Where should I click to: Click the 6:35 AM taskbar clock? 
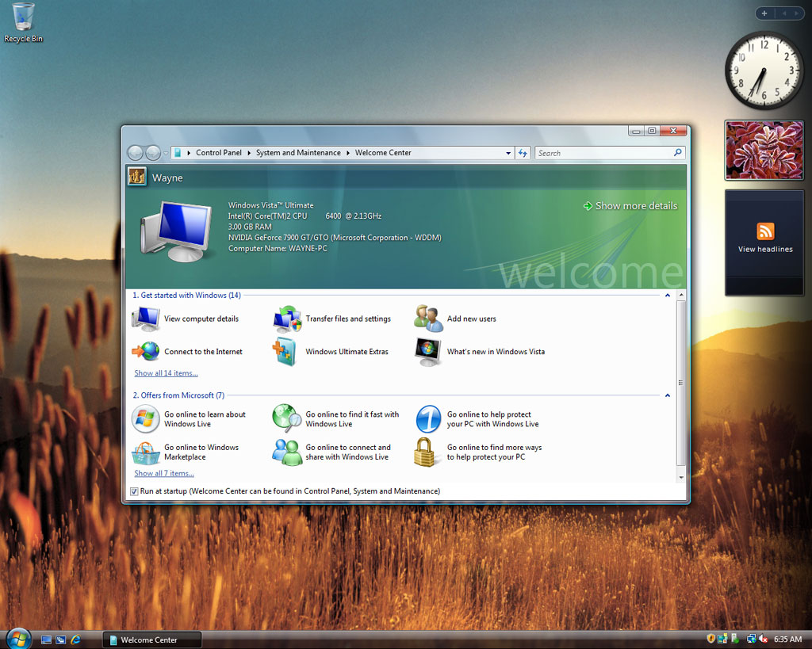click(x=787, y=639)
